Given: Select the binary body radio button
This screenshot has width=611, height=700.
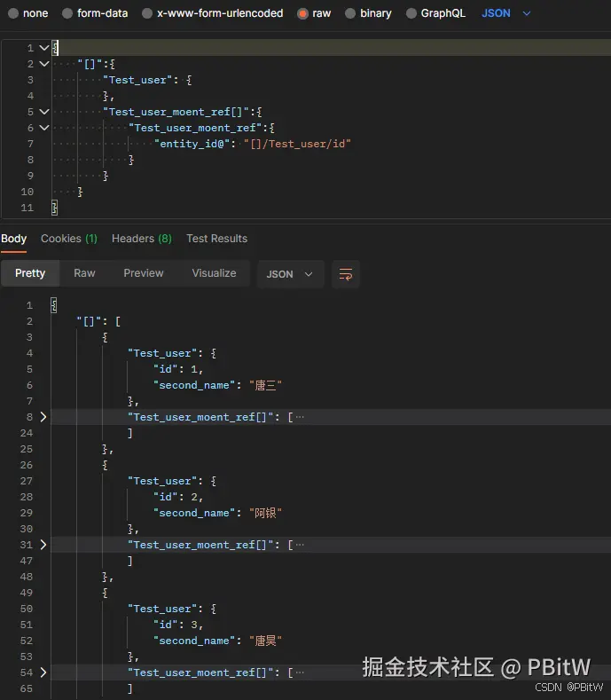Looking at the screenshot, I should 350,13.
